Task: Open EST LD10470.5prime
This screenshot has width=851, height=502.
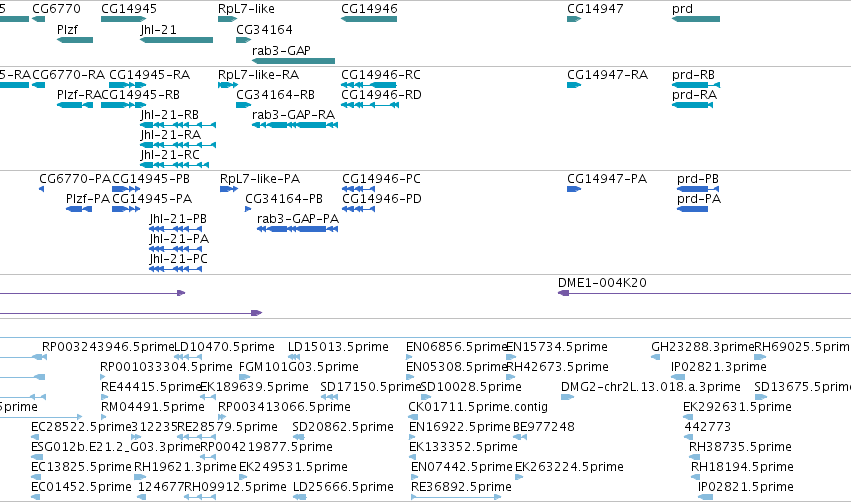Action: coord(224,347)
